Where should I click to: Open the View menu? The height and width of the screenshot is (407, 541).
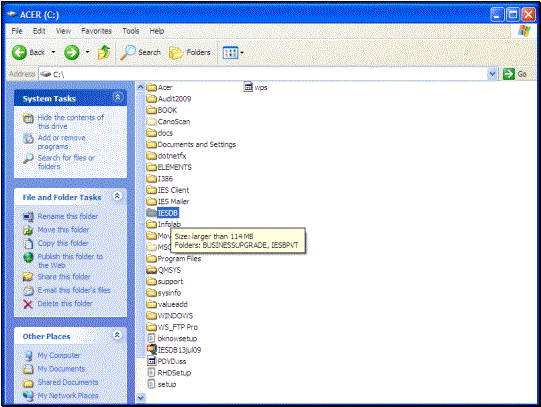(63, 31)
